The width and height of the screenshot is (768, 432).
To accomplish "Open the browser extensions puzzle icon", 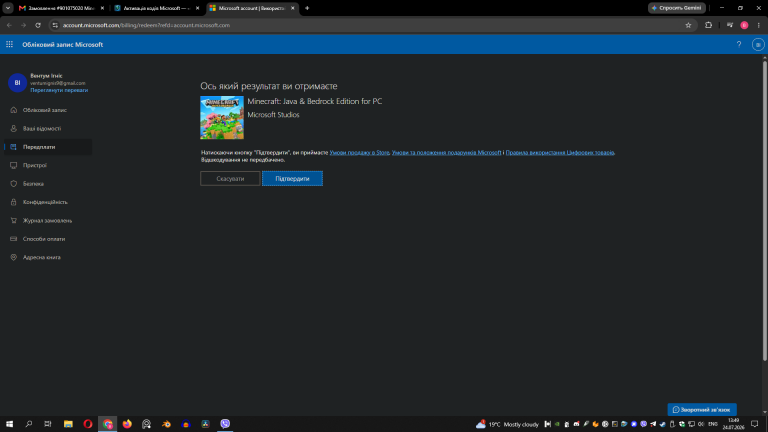I will coord(708,25).
